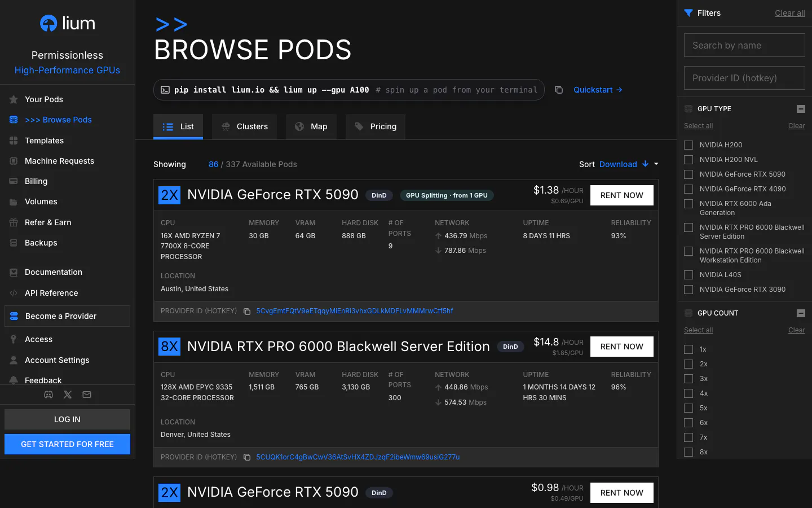Check the NVIDIA H200 NVL filter
The width and height of the screenshot is (812, 508).
pyautogui.click(x=689, y=160)
